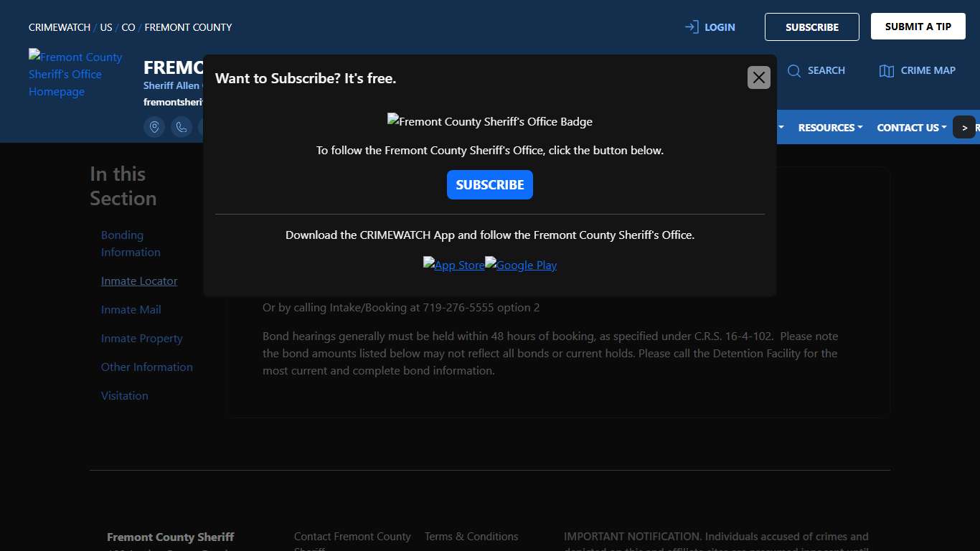
Task: Select the location pin icon in the header
Action: [x=154, y=127]
